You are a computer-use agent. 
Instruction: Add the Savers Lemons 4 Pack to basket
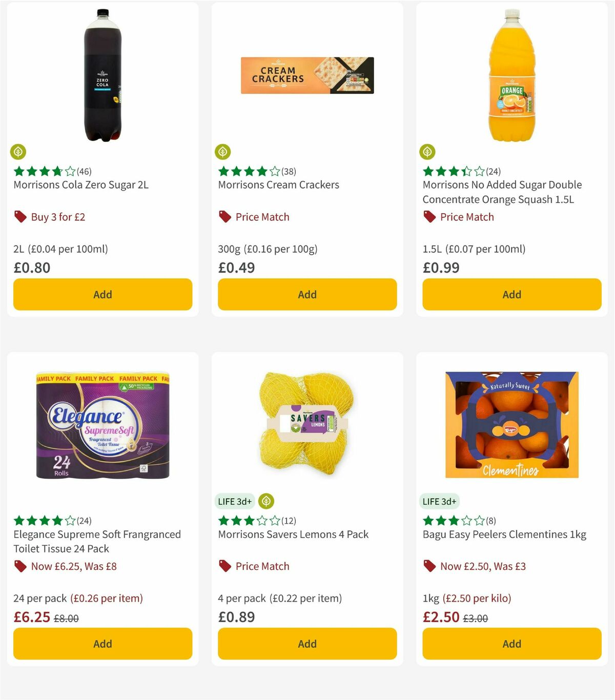pos(307,644)
